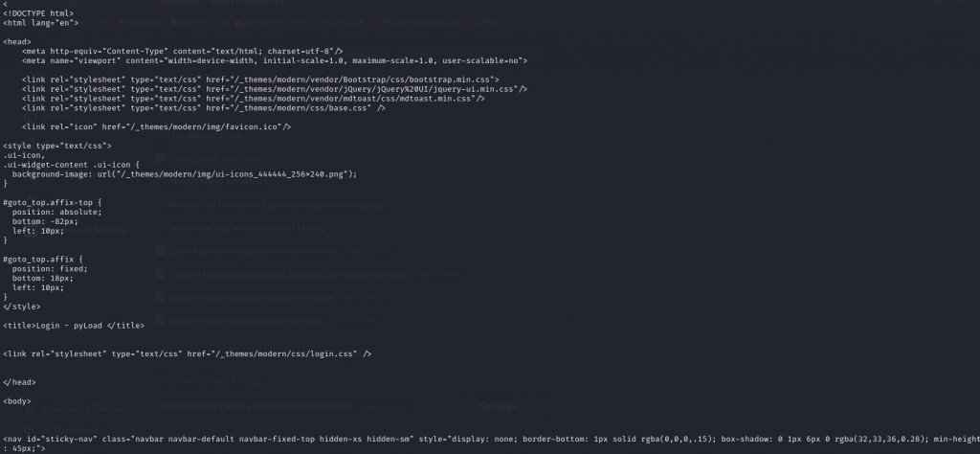The height and width of the screenshot is (454, 980).
Task: Enable 'Search for text when you start typing'
Action: [x=161, y=228]
